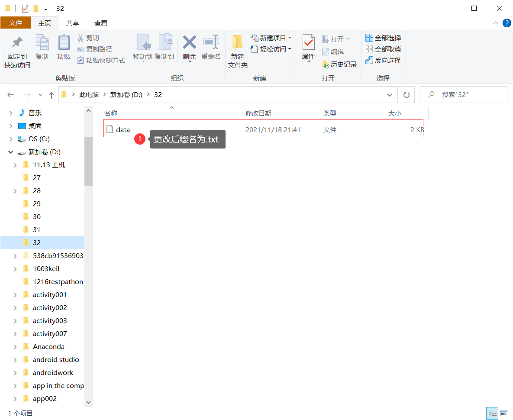Switch to details view icon
The height and width of the screenshot is (420, 513).
pos(492,413)
